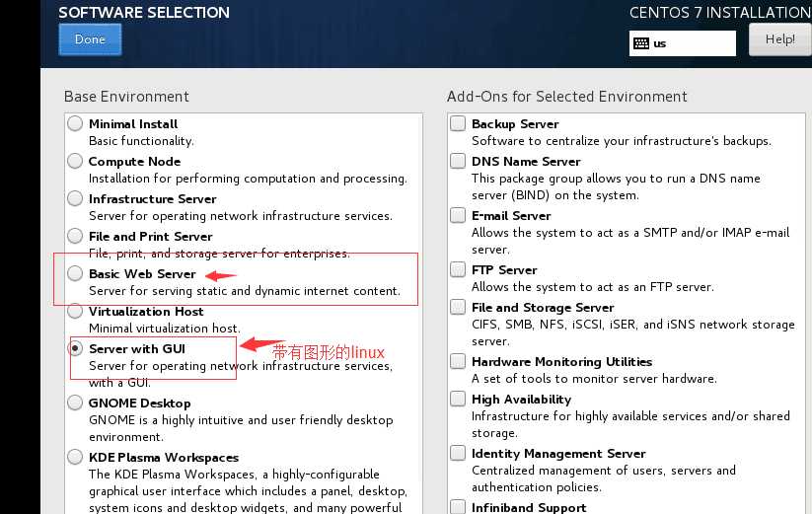Viewport: 812px width, 514px height.
Task: Click 'The KDE Plasma Workspaces, a highly-configurable' text
Action: (x=234, y=475)
